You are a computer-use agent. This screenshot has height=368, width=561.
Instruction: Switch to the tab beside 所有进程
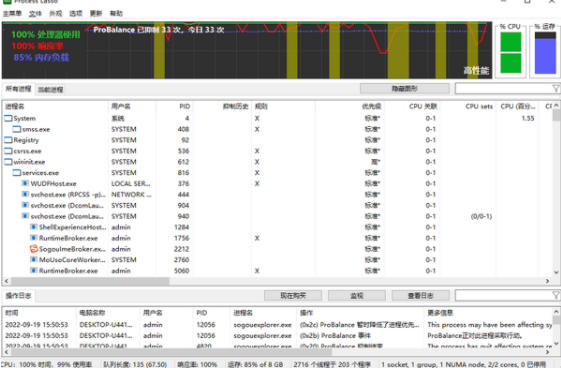pos(50,90)
